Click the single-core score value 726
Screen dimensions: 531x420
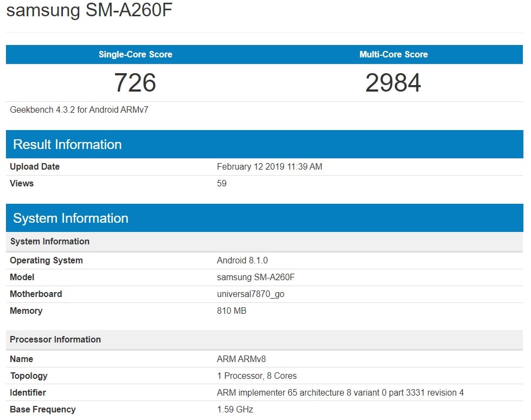[135, 82]
